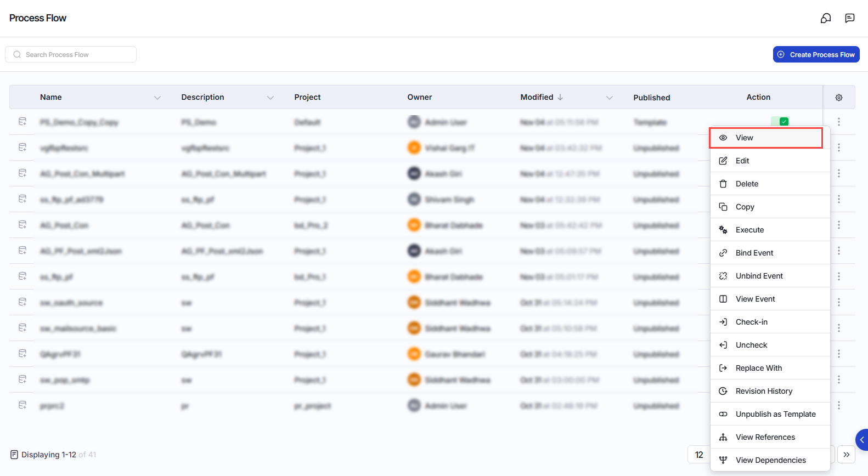Click the Edit pencil icon in menu
The height and width of the screenshot is (476, 868).
point(723,161)
